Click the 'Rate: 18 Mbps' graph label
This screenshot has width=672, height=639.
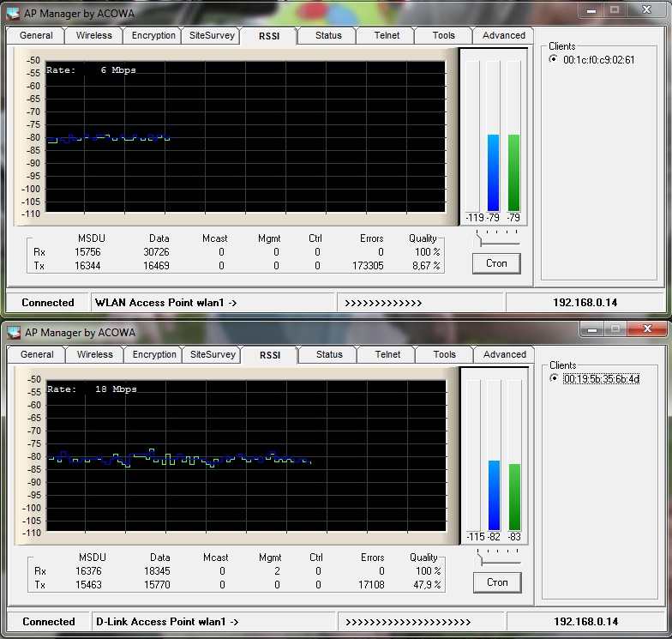(92, 389)
